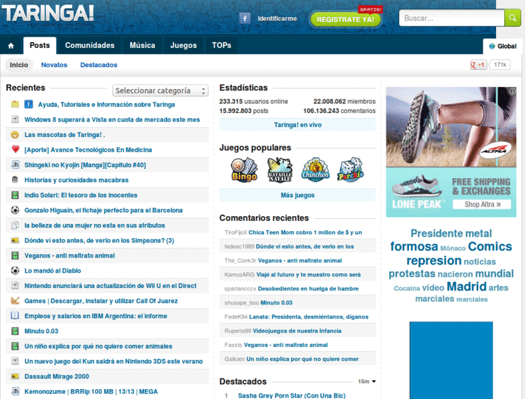Click the book icon beside Empleos y salarios
This screenshot has width=532, height=399.
(15, 315)
